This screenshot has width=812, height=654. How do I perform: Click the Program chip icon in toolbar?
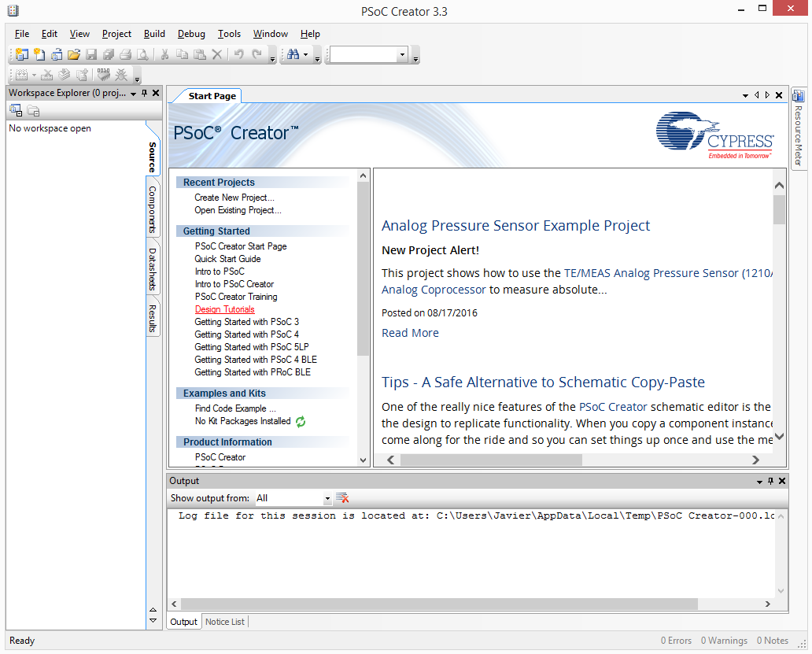tap(103, 76)
